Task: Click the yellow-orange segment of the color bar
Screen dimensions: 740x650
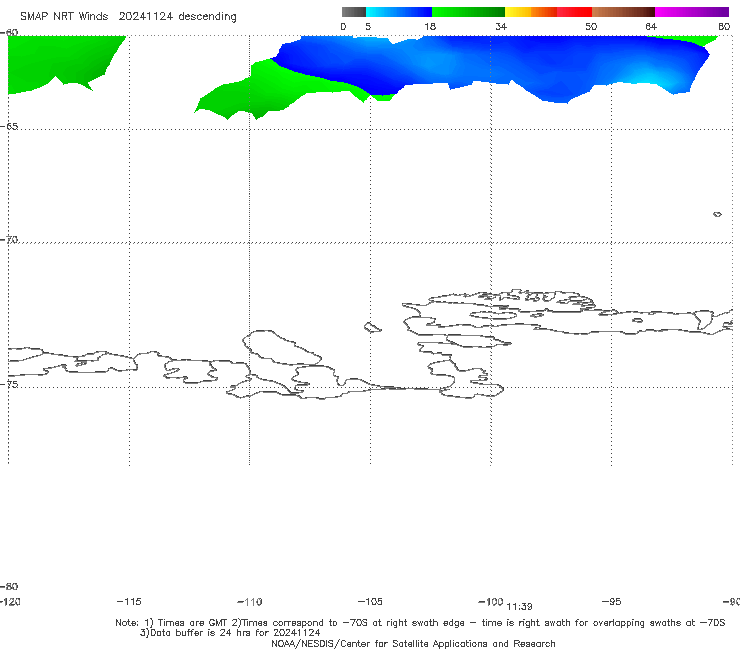Action: coord(531,12)
